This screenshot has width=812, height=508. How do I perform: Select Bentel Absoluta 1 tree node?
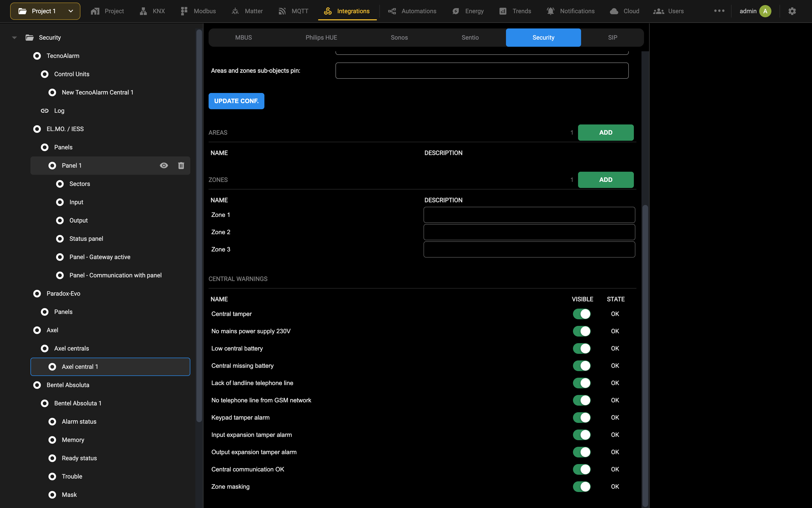pos(78,403)
